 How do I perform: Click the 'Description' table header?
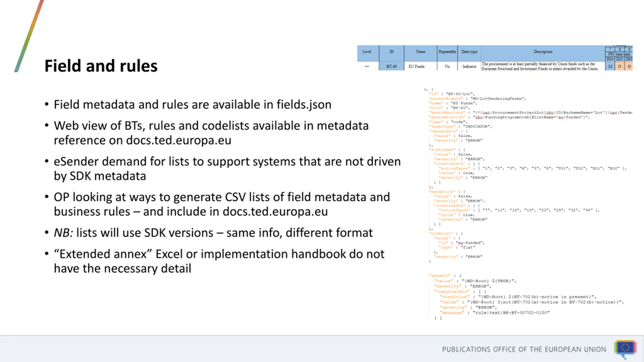(543, 52)
